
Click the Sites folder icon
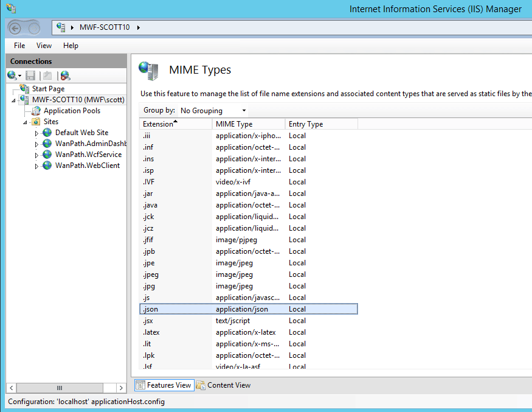click(x=36, y=122)
